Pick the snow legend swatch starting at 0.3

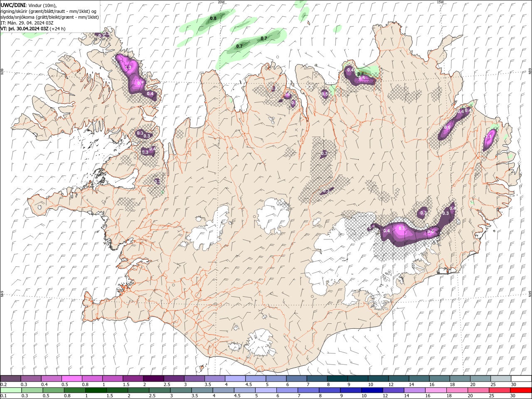[31, 379]
